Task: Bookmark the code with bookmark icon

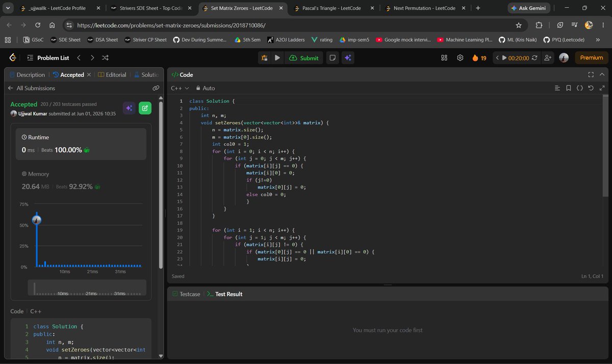Action: pyautogui.click(x=569, y=88)
